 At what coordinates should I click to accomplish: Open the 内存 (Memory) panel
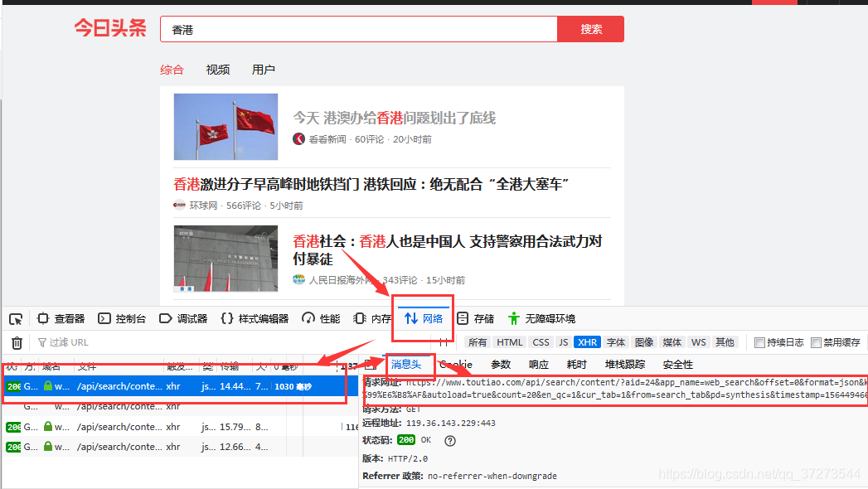click(x=372, y=318)
